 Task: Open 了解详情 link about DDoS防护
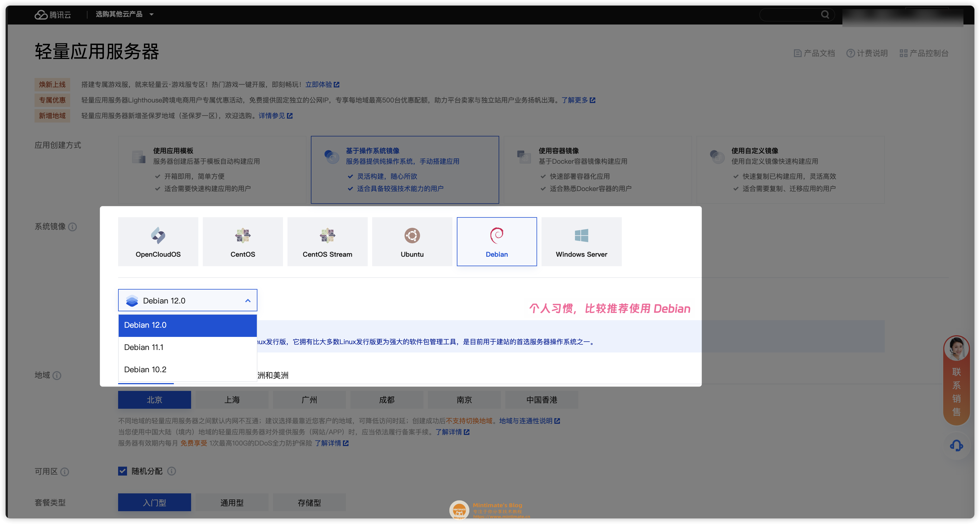(x=331, y=443)
